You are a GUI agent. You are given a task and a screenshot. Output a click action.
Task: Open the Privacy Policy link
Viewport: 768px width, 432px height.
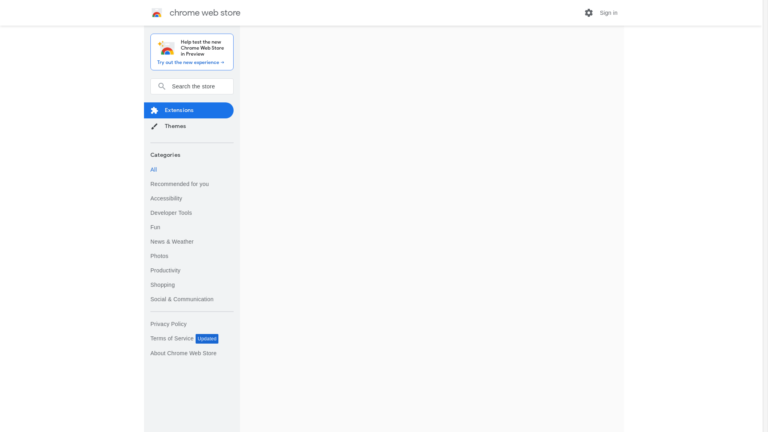click(168, 324)
